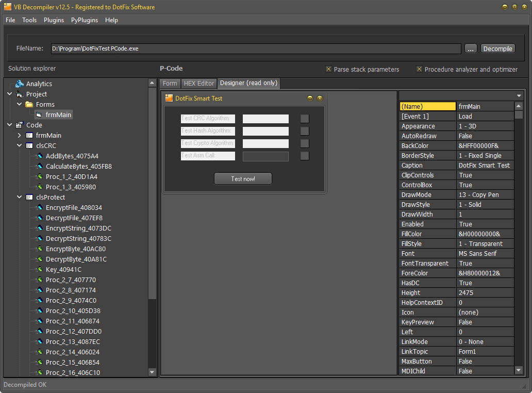Click the DotFix Smart Test form icon
This screenshot has width=532, height=393.
(x=169, y=98)
